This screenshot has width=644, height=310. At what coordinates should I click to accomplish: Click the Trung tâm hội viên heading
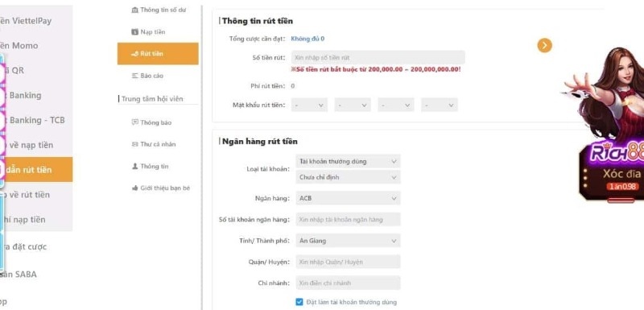tap(152, 98)
